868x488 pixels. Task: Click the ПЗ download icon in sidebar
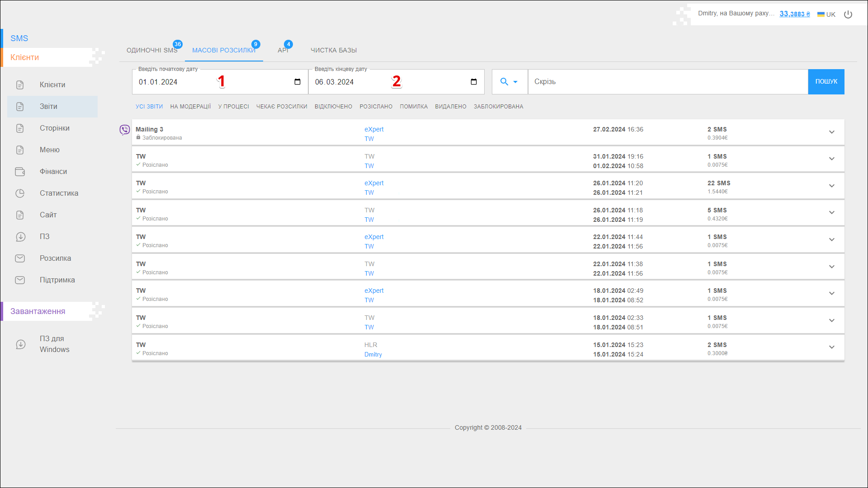coord(21,237)
